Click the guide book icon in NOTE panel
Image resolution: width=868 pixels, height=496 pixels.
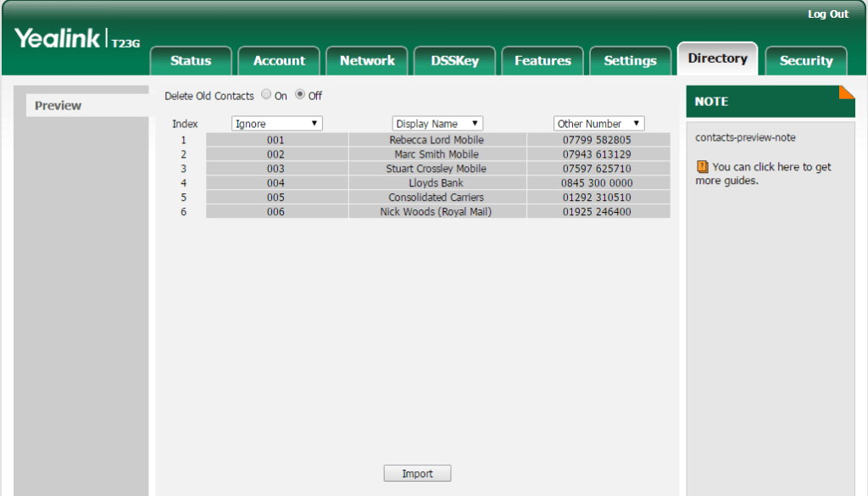pyautogui.click(x=702, y=167)
